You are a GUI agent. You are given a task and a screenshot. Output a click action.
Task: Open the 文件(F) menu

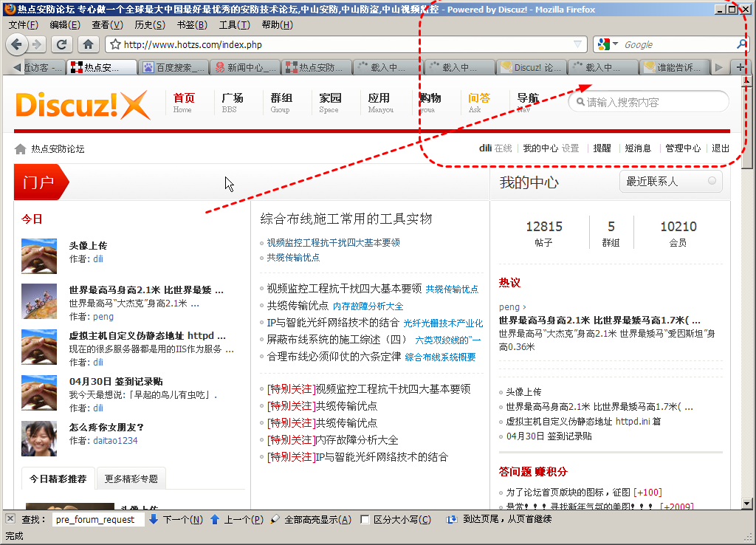pyautogui.click(x=23, y=24)
